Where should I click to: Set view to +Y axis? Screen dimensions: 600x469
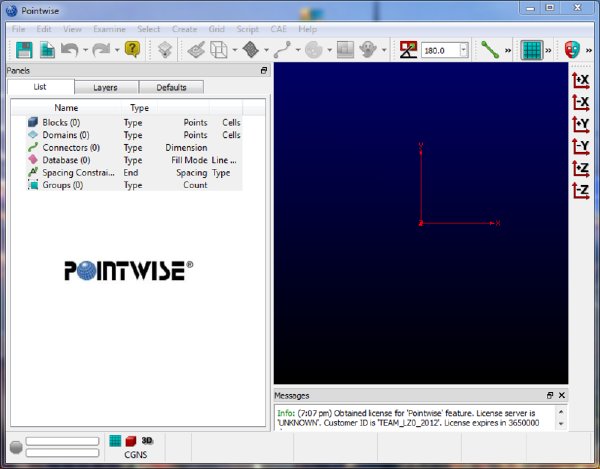[x=580, y=124]
